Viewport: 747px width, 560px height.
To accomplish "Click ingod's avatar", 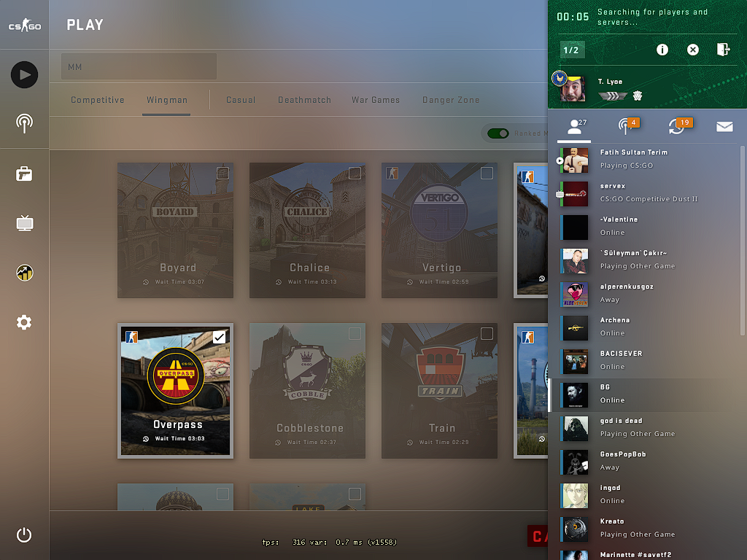I will coord(575,496).
